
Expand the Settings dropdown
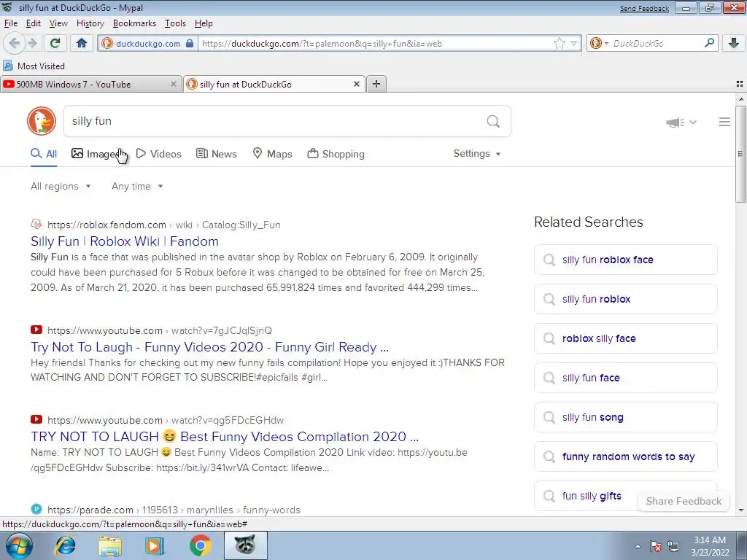pyautogui.click(x=477, y=153)
